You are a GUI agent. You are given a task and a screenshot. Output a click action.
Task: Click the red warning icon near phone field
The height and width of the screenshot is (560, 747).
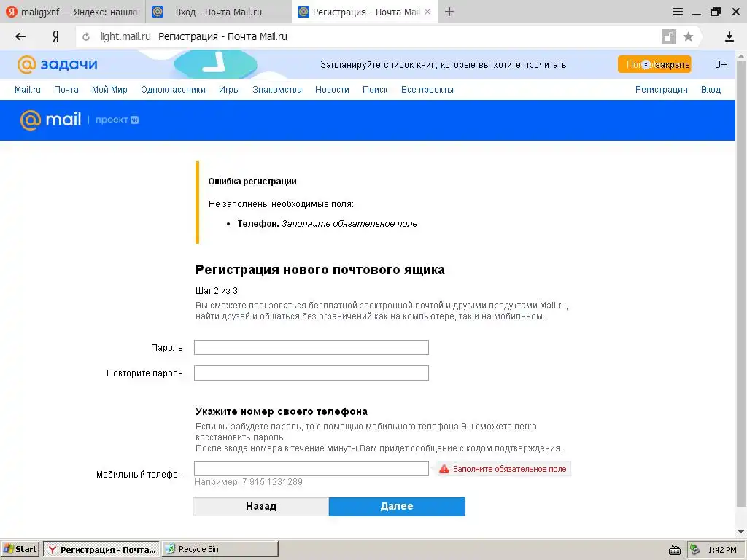click(x=444, y=469)
